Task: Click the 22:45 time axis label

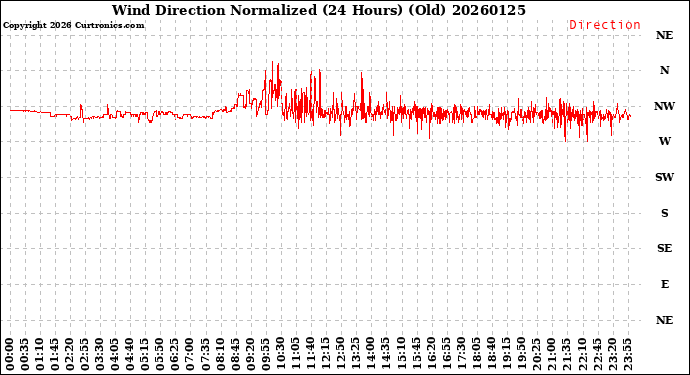Action: pyautogui.click(x=597, y=355)
